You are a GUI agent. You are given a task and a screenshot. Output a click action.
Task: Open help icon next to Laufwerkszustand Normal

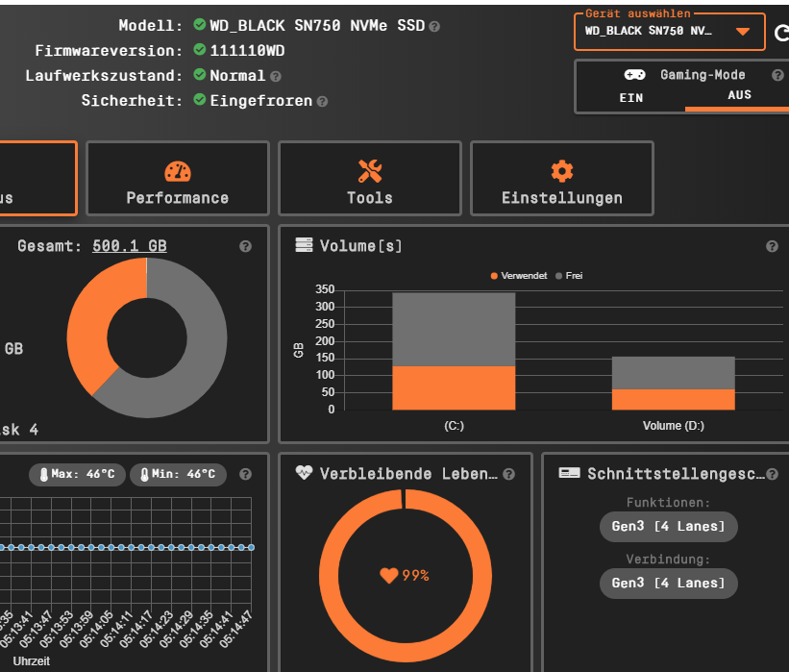[x=275, y=77]
